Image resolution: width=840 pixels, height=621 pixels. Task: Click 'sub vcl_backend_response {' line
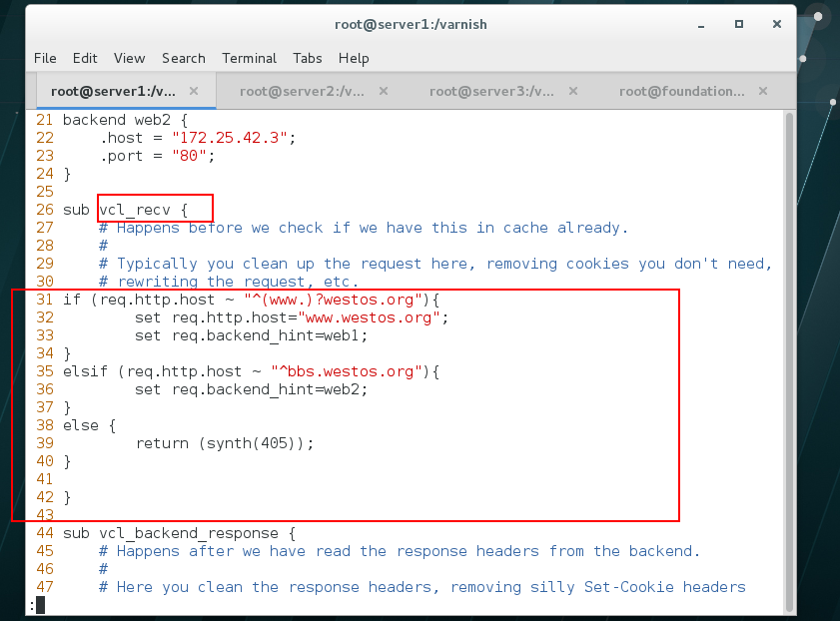[180, 533]
